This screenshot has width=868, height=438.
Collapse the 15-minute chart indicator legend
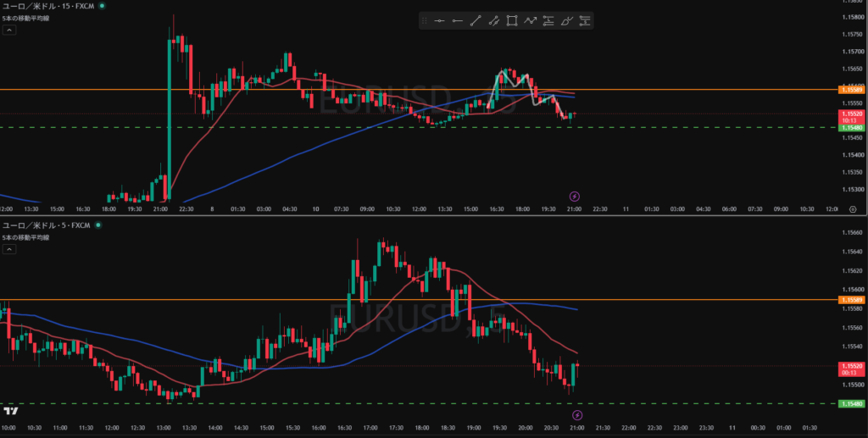8,30
